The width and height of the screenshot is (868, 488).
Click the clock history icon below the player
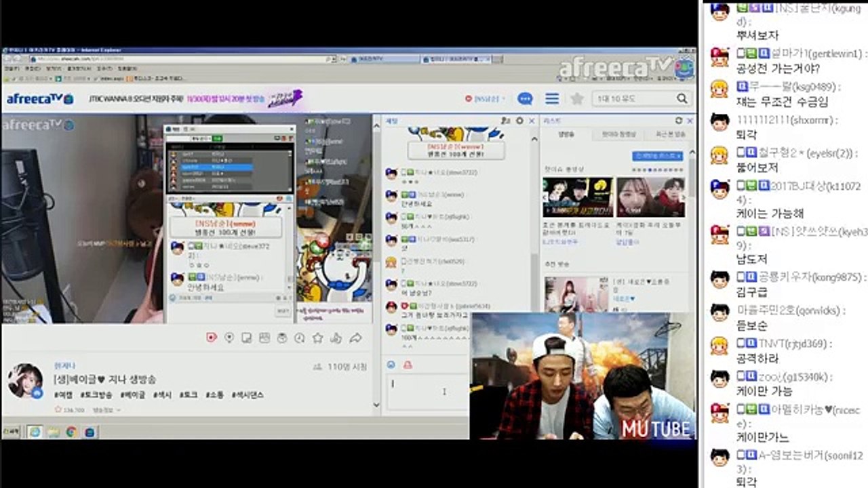tap(300, 338)
